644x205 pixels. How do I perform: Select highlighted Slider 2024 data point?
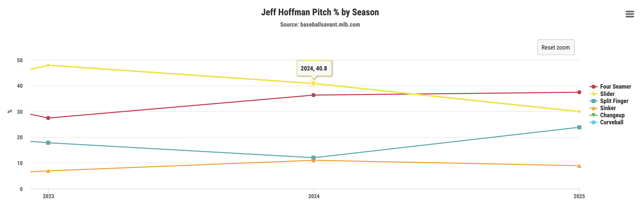[313, 84]
